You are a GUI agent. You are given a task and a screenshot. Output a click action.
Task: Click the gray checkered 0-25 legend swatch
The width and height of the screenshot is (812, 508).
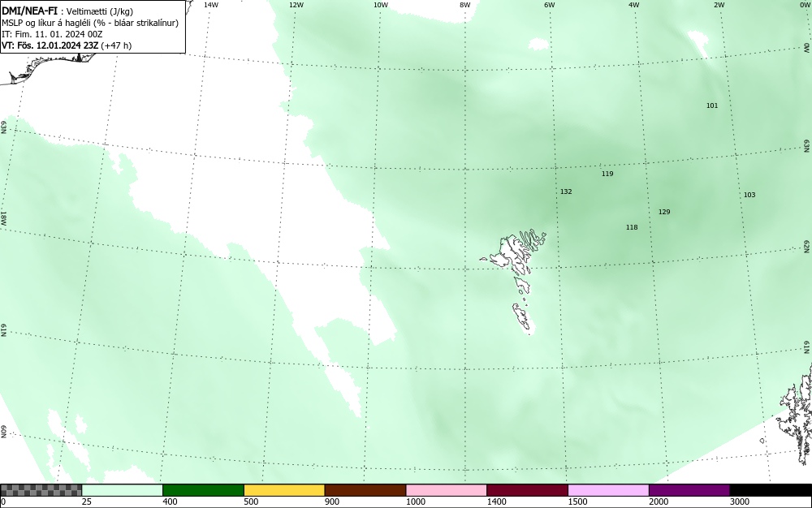pos(41,490)
